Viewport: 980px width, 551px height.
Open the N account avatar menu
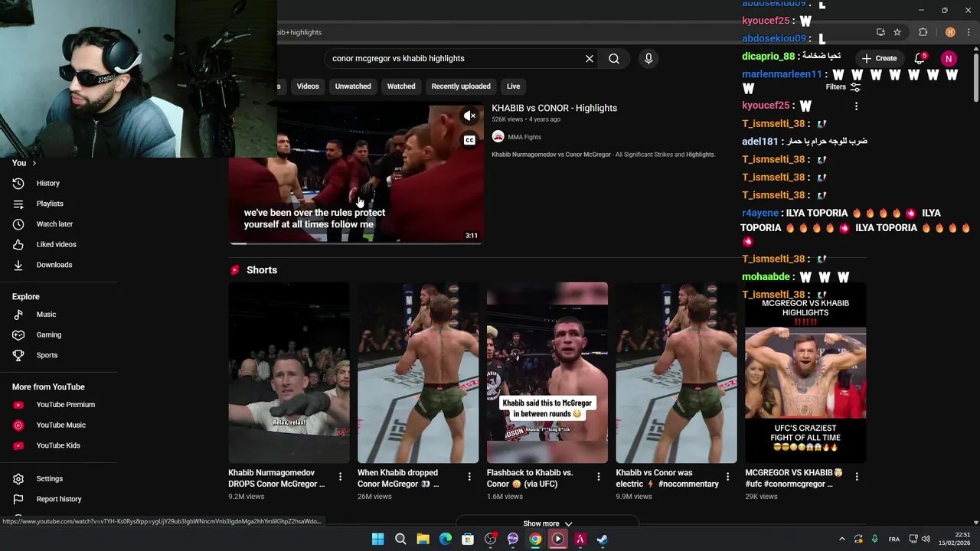click(949, 58)
